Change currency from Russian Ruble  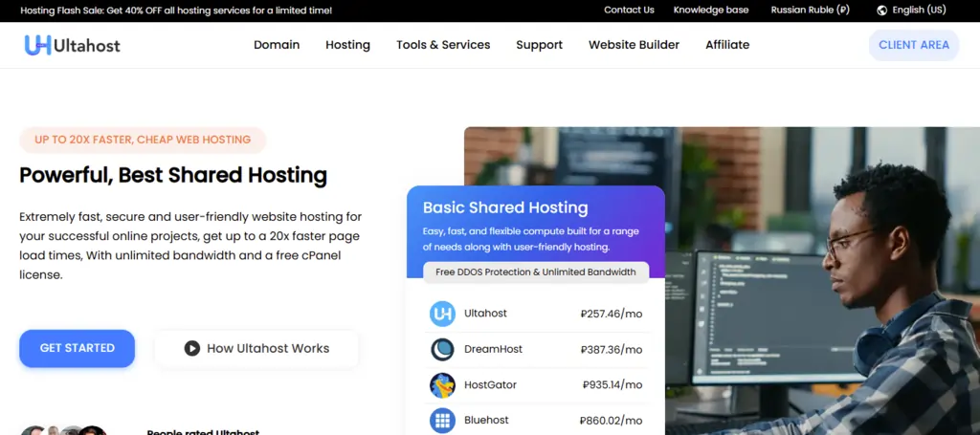[810, 10]
